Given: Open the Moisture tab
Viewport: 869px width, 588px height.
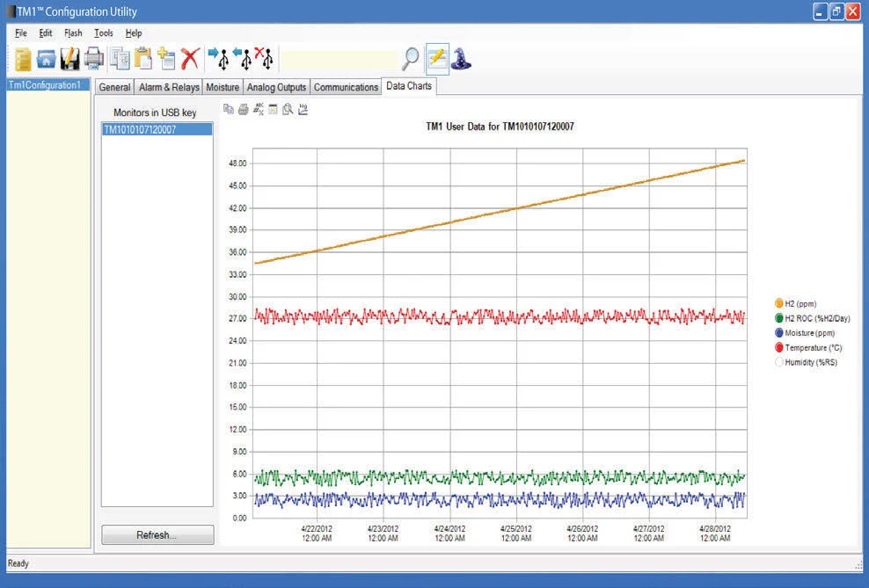Looking at the screenshot, I should (223, 87).
